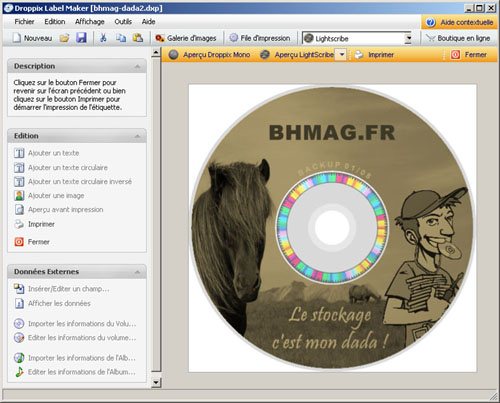Open the Lightscribe combo box
The image size is (500, 403).
pos(358,38)
